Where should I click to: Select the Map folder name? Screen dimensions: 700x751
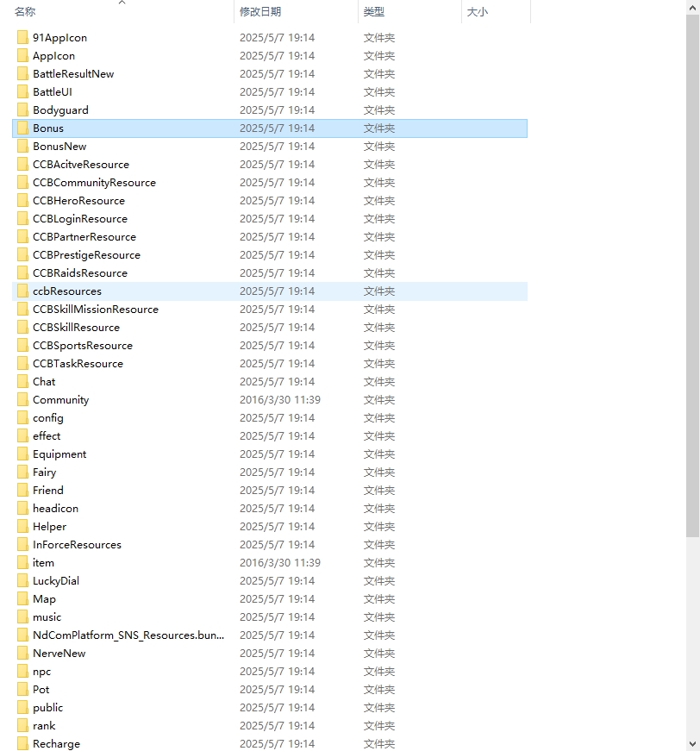pos(44,599)
